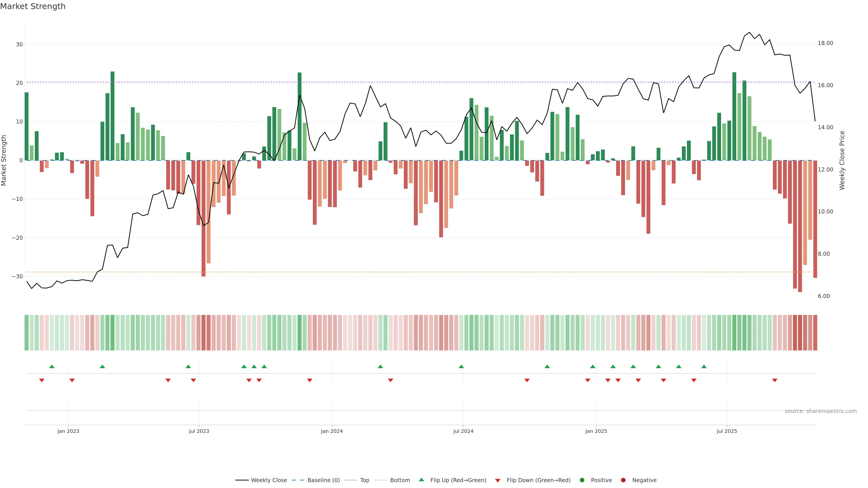This screenshot has height=488, width=868.
Task: Click the flip-up triangle at Jul 2024
Action: coord(461,366)
